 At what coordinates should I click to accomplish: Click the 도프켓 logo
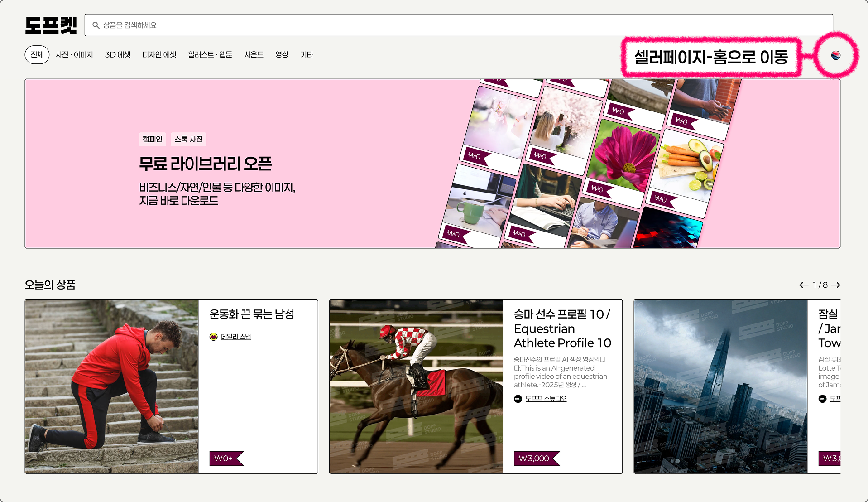pyautogui.click(x=51, y=25)
